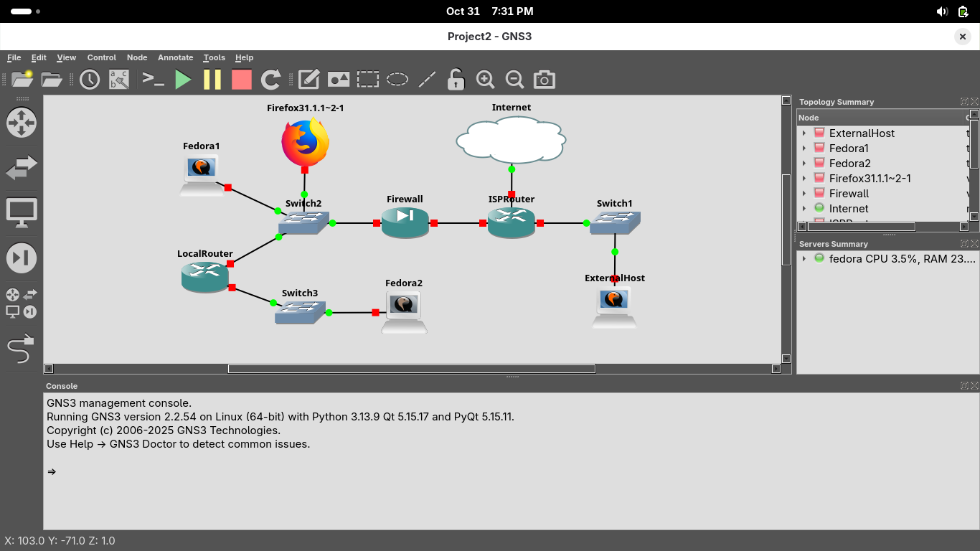
Task: Open the system volume indicator in top bar
Action: pos(942,11)
